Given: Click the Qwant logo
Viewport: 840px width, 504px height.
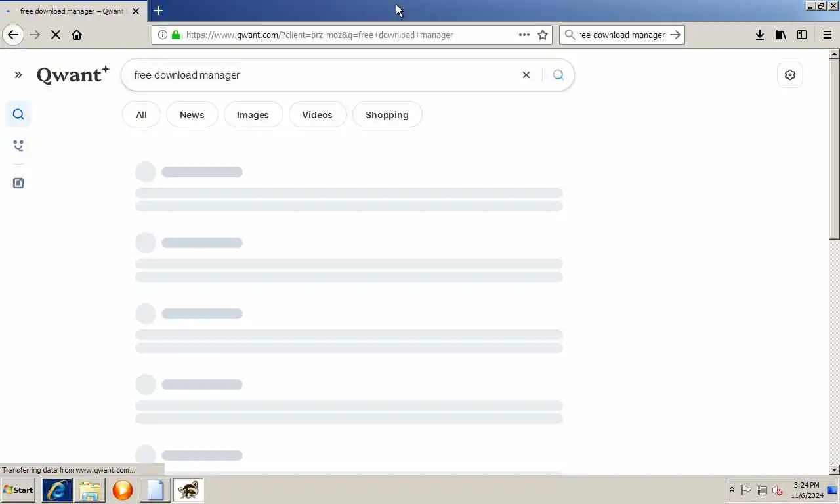Looking at the screenshot, I should (x=73, y=75).
